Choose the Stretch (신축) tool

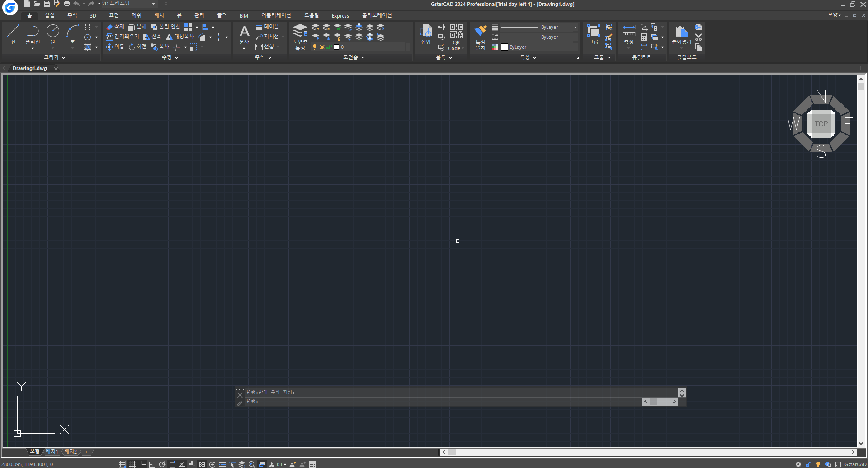[x=152, y=37]
